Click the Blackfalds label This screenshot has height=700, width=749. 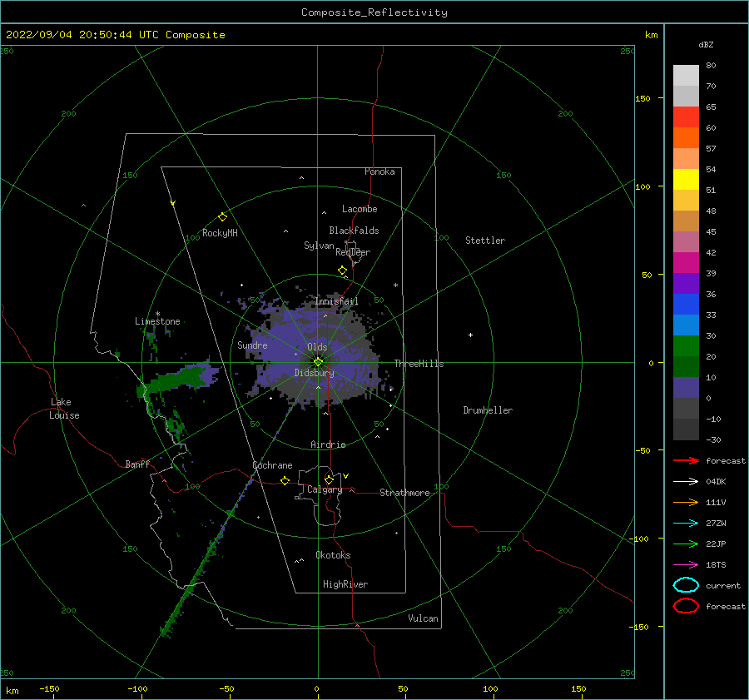354,231
